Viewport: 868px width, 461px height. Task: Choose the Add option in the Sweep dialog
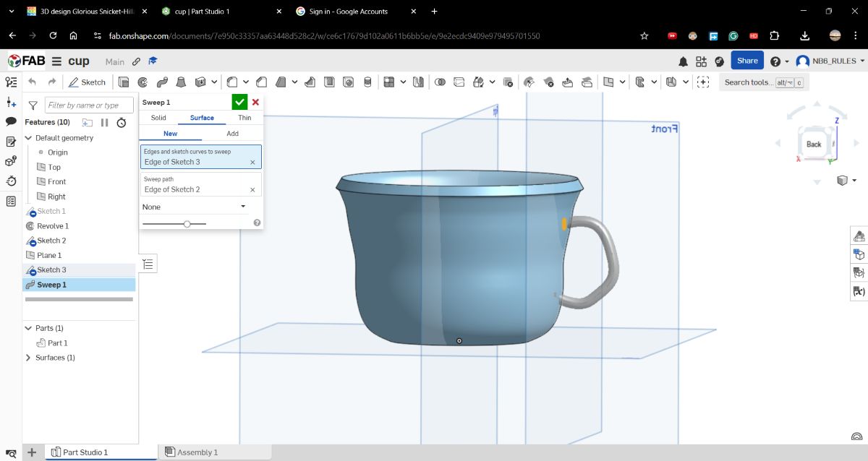point(232,134)
